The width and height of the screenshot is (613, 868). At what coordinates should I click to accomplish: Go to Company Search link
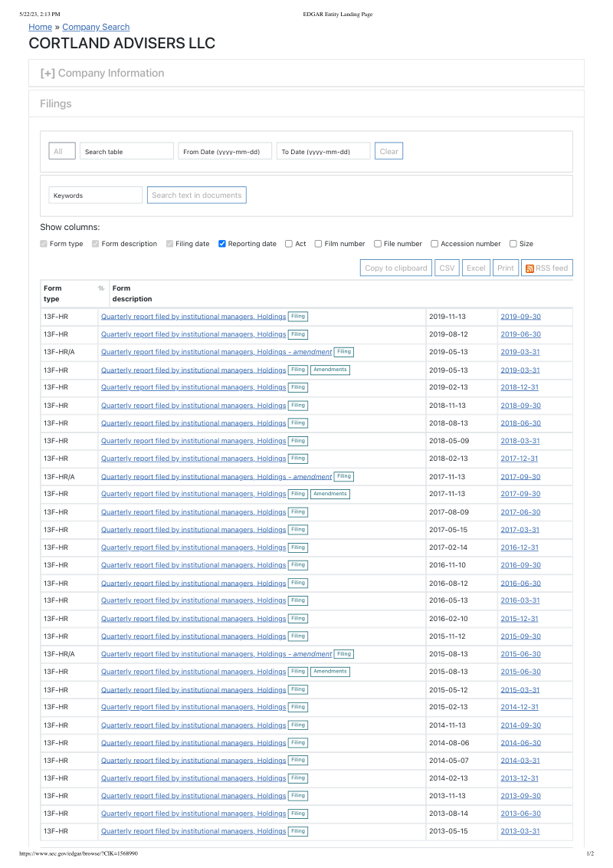click(96, 27)
